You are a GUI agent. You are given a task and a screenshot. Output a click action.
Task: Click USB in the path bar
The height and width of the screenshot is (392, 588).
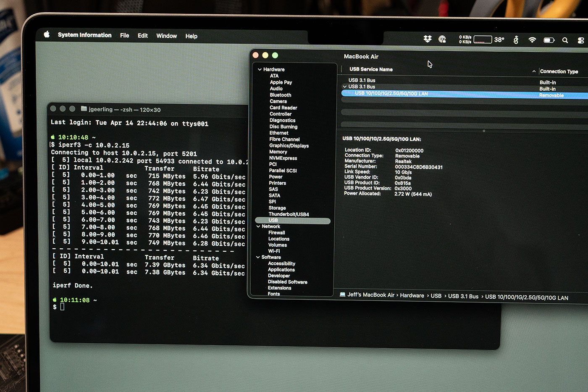(436, 296)
